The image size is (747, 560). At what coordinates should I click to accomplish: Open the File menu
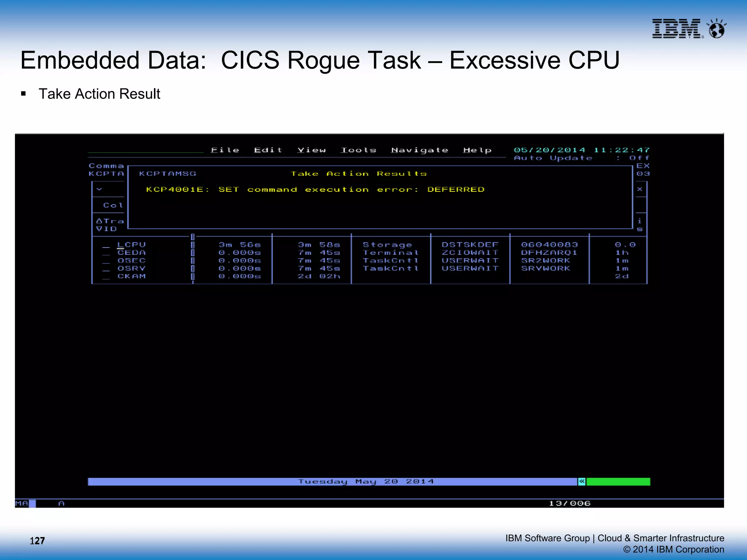point(225,150)
